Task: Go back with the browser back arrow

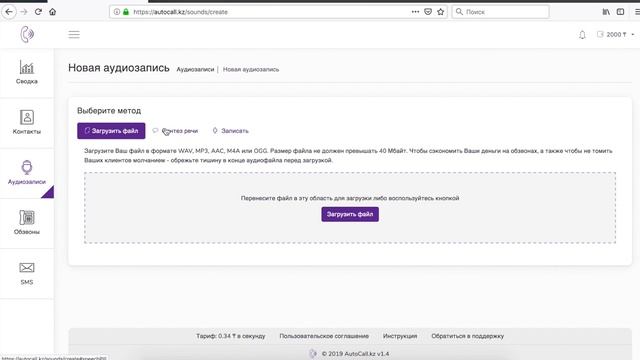Action: (9, 12)
